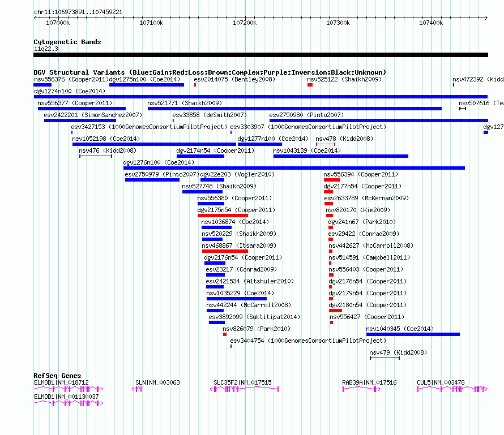Open dgv241n67 (Park2010) variant
504x435 pixels.
coord(362,222)
